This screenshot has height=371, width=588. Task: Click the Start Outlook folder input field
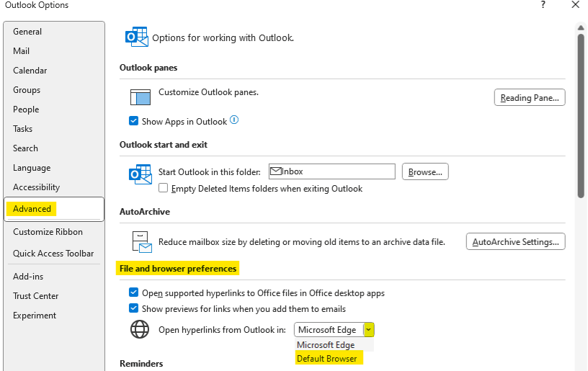coord(339,171)
